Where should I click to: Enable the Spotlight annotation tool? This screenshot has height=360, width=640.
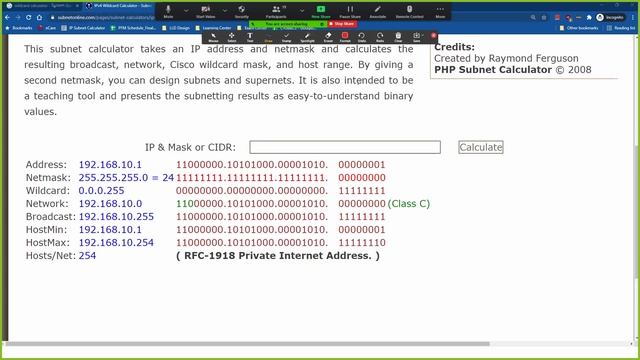(307, 38)
